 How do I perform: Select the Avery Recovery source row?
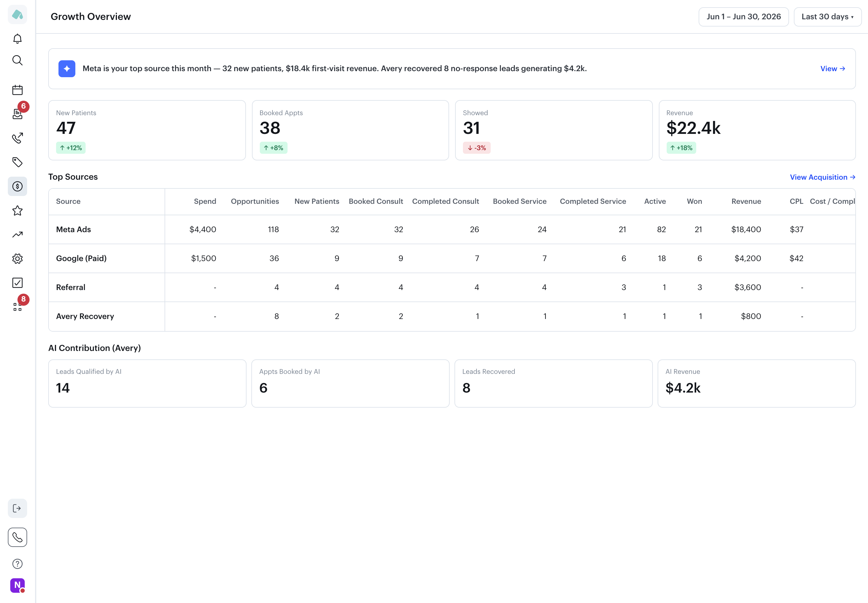pyautogui.click(x=452, y=316)
